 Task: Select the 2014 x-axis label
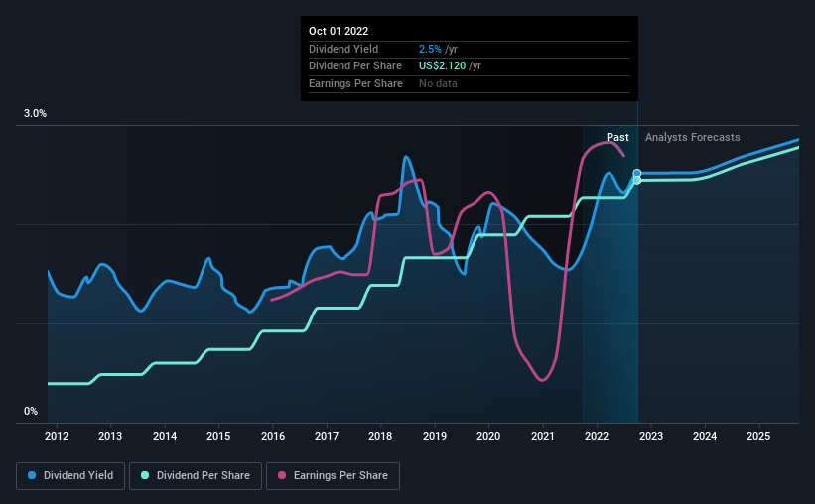tap(164, 436)
